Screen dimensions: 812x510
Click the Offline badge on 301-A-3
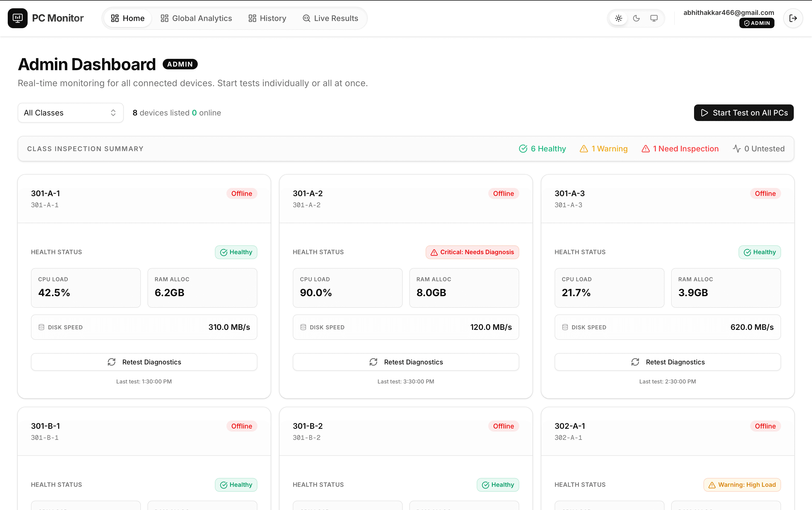(x=765, y=194)
